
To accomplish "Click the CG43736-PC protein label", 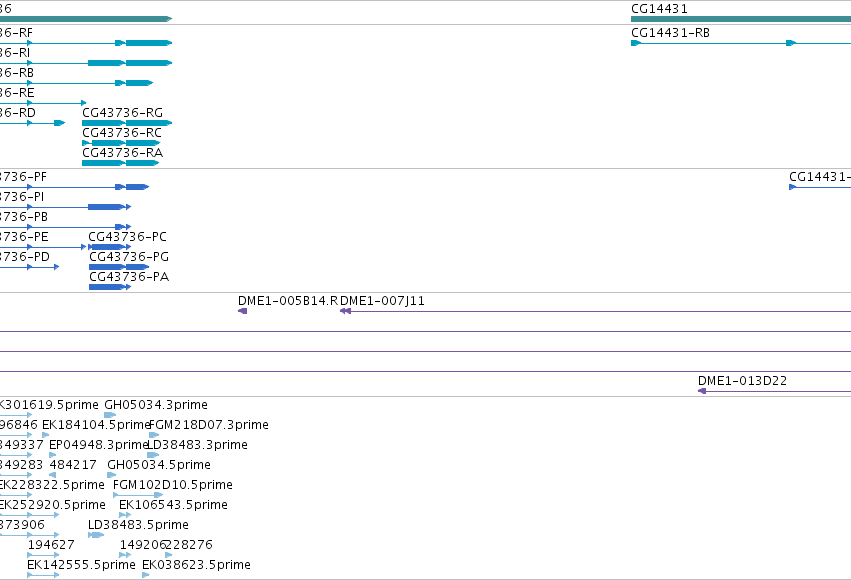I will click(x=128, y=237).
